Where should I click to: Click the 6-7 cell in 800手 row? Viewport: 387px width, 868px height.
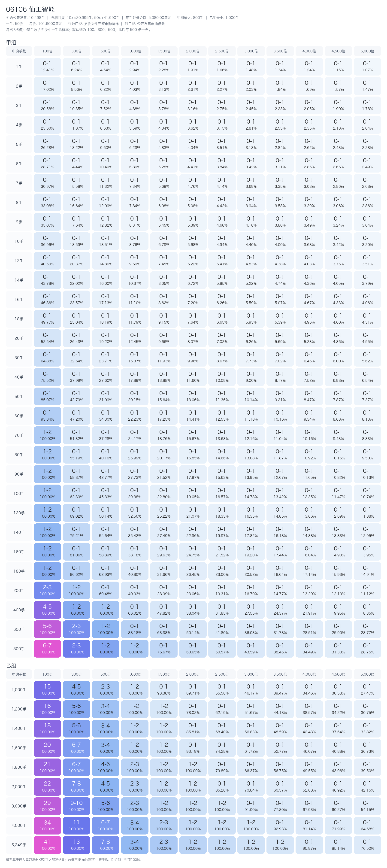47,649
